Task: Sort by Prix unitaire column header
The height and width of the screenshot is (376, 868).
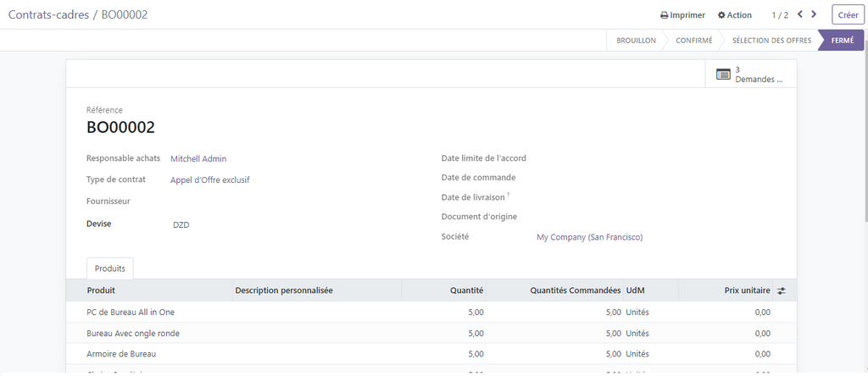Action: [x=747, y=290]
